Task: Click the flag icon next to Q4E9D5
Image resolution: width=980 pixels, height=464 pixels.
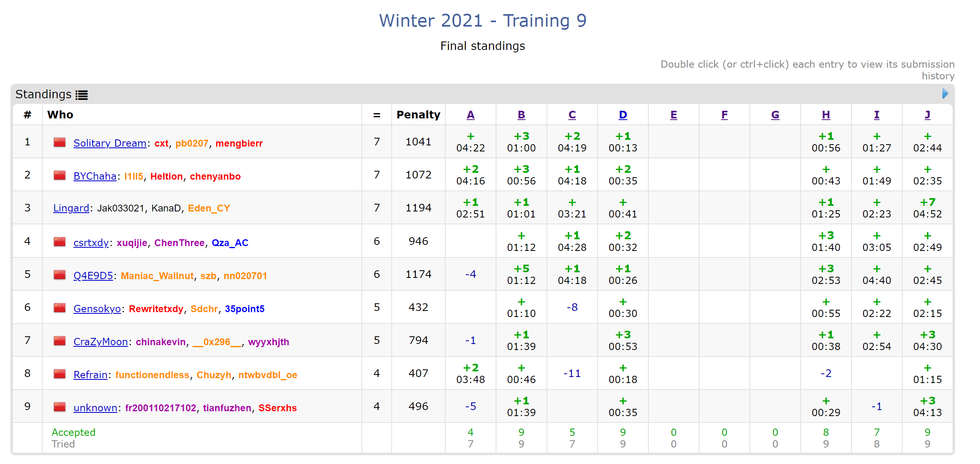Action: pyautogui.click(x=60, y=275)
